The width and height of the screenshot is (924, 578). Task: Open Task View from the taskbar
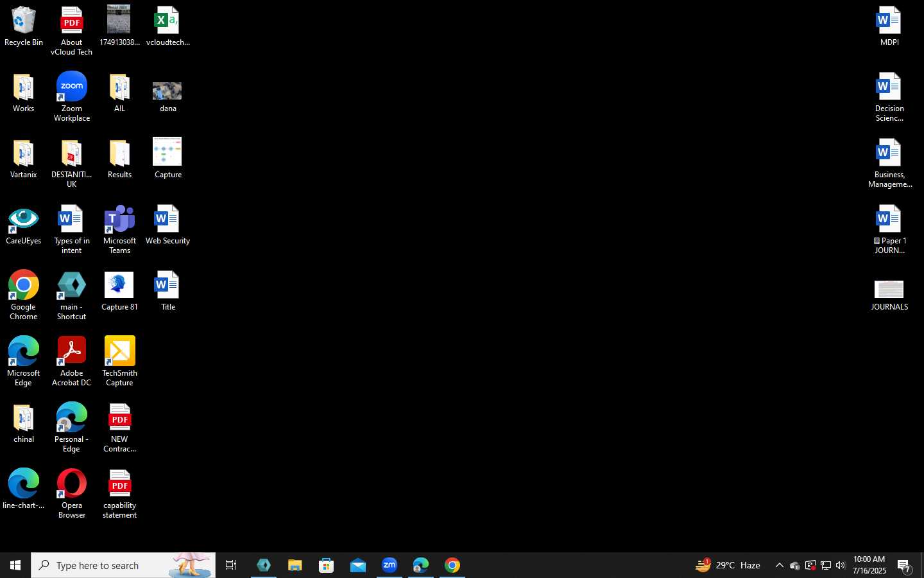pos(231,565)
